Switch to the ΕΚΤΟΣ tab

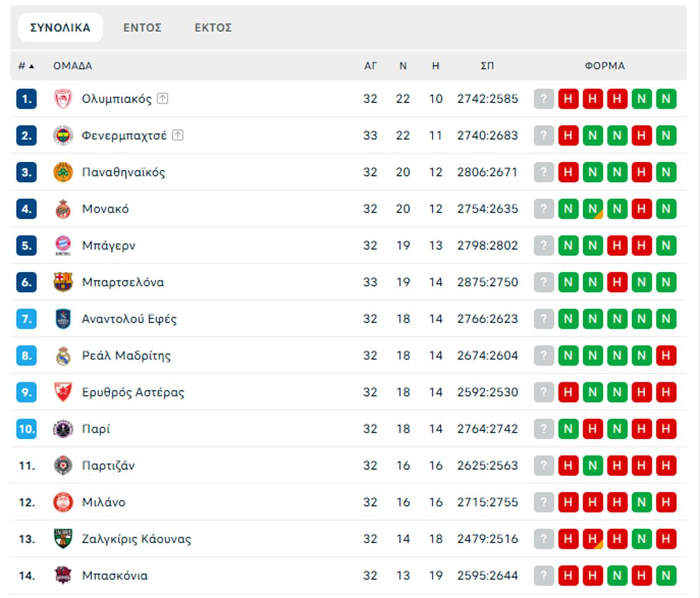click(x=213, y=27)
